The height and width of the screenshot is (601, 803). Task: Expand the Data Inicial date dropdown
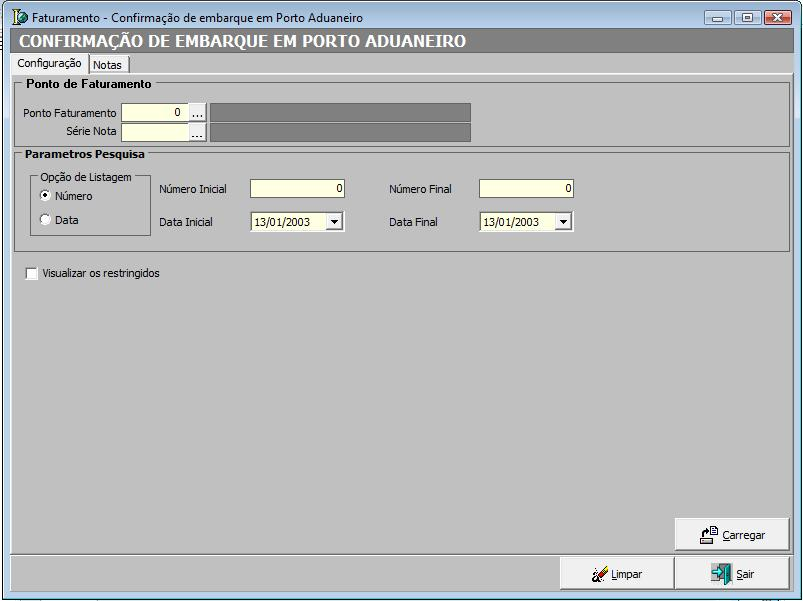(334, 222)
